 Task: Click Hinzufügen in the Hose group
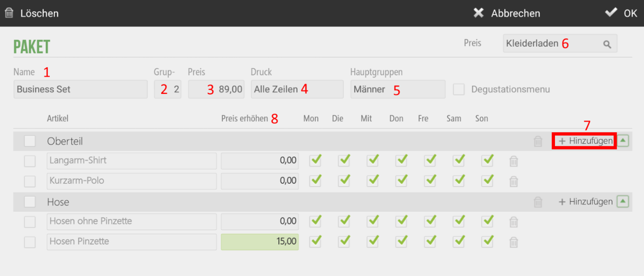(586, 202)
